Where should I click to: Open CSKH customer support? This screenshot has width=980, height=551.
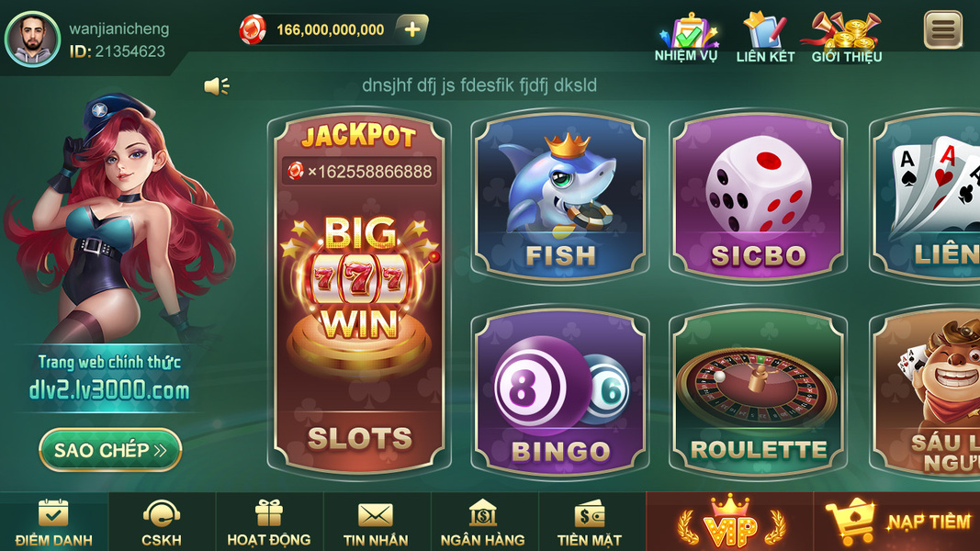pos(162,523)
